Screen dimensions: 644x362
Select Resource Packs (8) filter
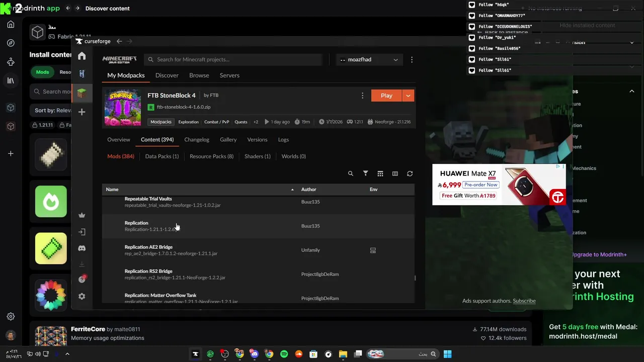211,156
